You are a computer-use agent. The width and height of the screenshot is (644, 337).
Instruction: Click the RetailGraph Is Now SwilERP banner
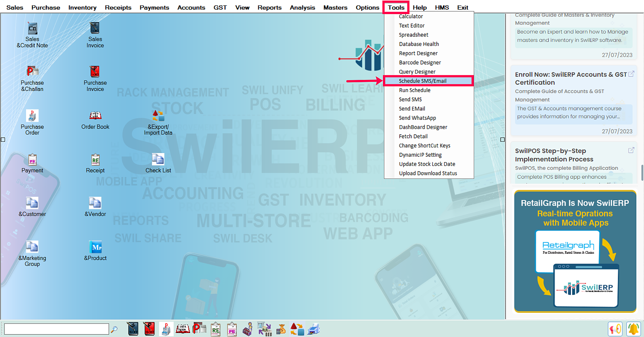(x=575, y=251)
